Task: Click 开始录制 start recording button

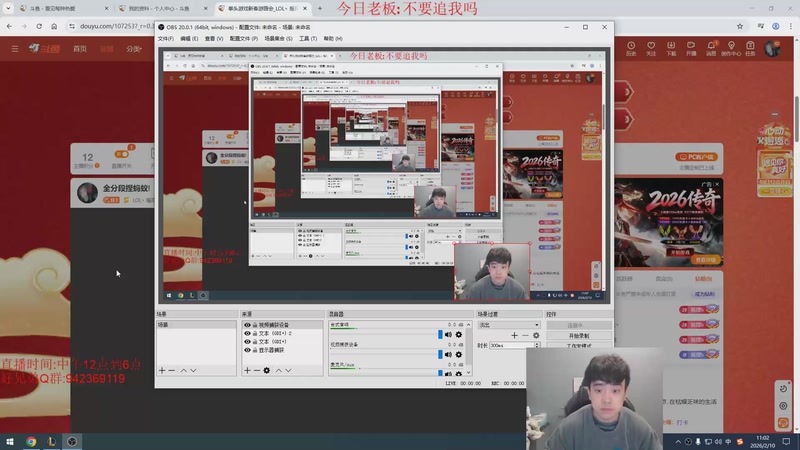Action: point(579,336)
